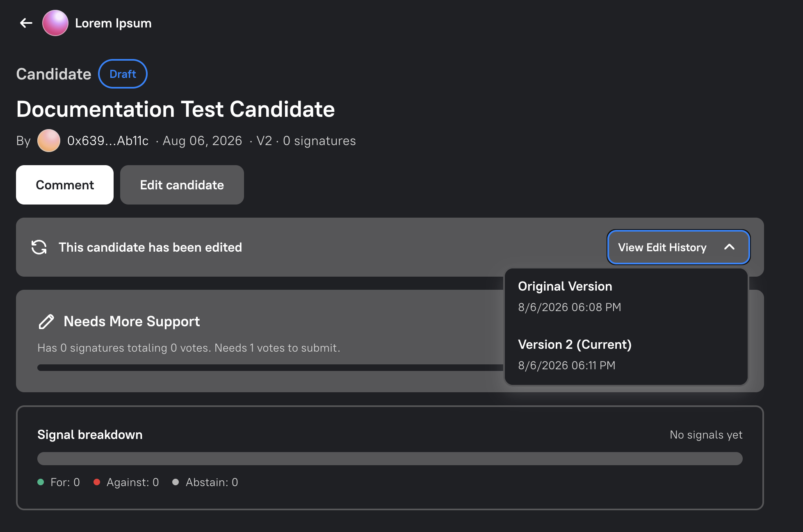Click the signature support progress bar

click(270, 368)
